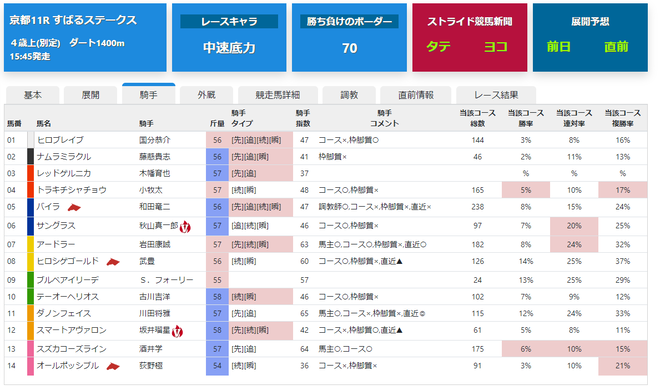Open ストライド競馬新聞 タテ link
The width and height of the screenshot is (660, 390).
(438, 46)
